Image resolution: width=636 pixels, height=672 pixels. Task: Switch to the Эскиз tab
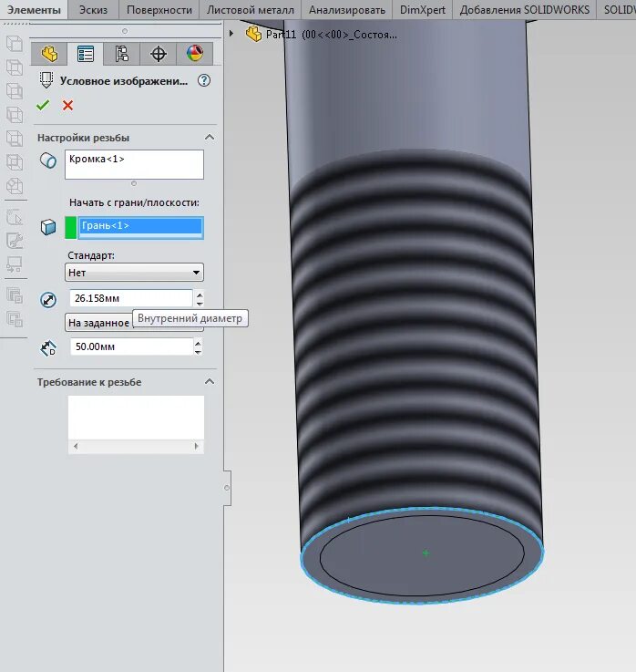93,9
